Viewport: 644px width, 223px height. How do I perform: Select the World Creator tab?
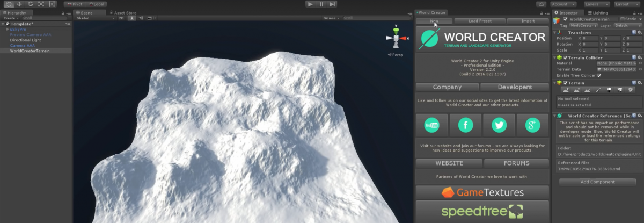click(432, 12)
